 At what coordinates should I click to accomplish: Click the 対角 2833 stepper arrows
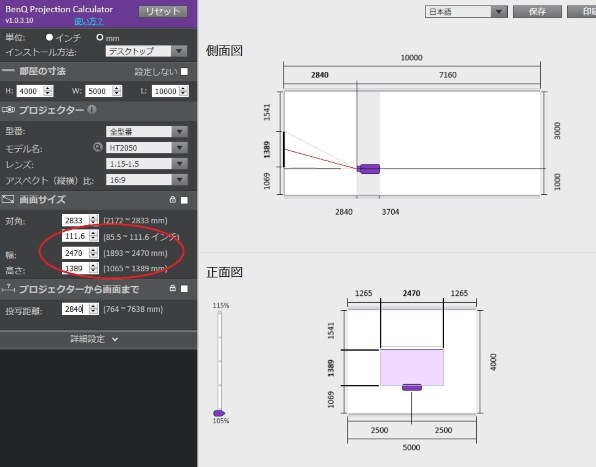coord(94,220)
